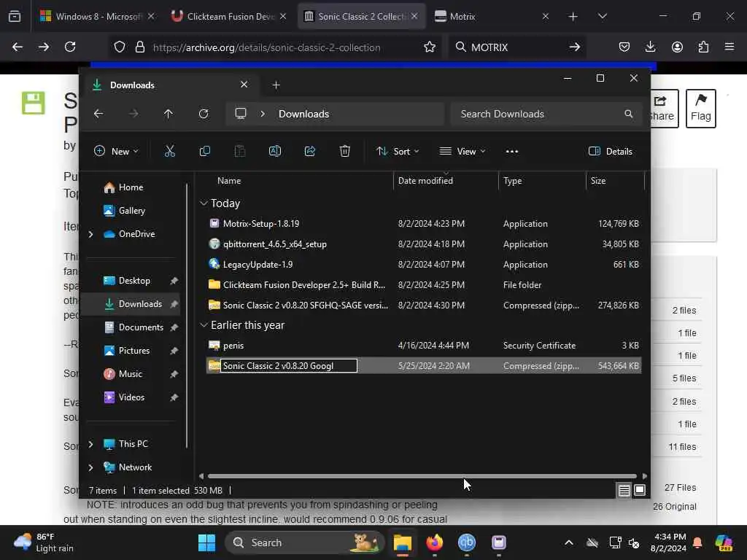Go back in File Explorer

coord(98,114)
